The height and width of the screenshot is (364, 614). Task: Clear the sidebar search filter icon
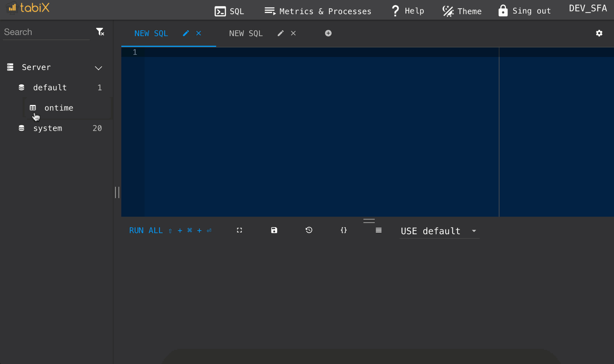point(100,31)
